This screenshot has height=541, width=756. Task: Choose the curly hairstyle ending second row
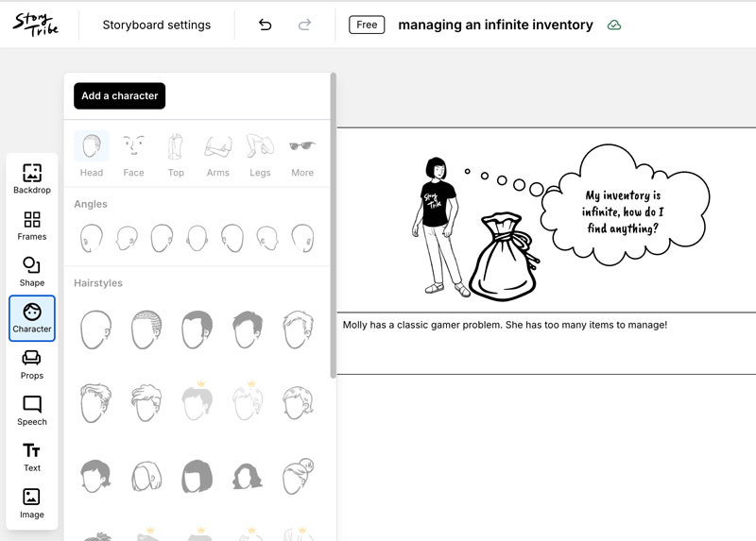299,403
